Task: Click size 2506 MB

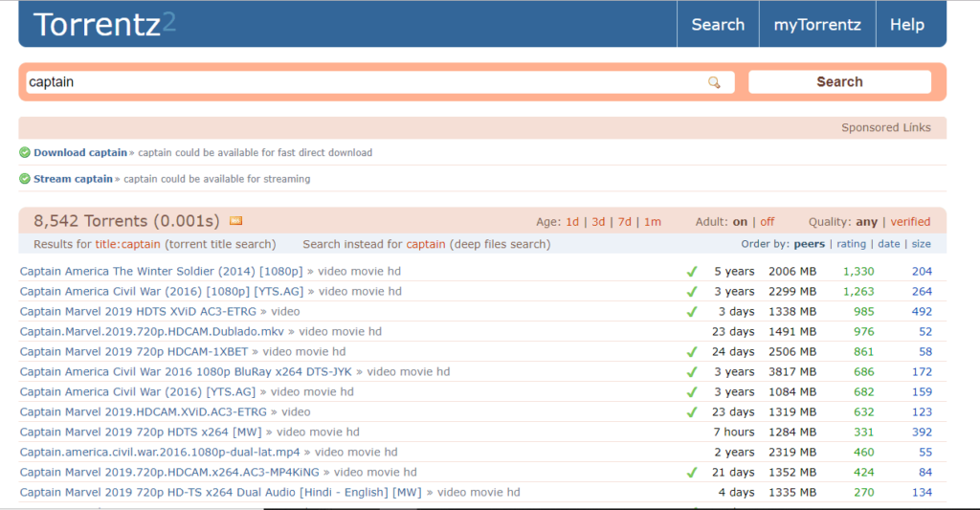Action: (792, 351)
